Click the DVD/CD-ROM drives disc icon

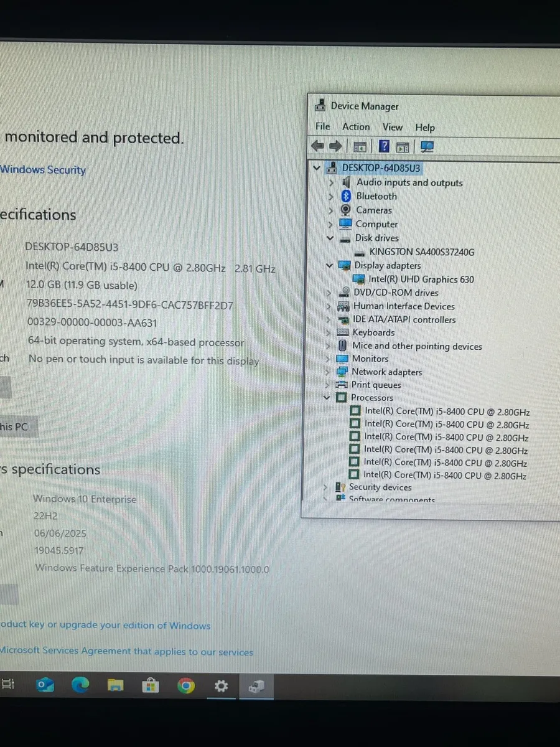(343, 293)
